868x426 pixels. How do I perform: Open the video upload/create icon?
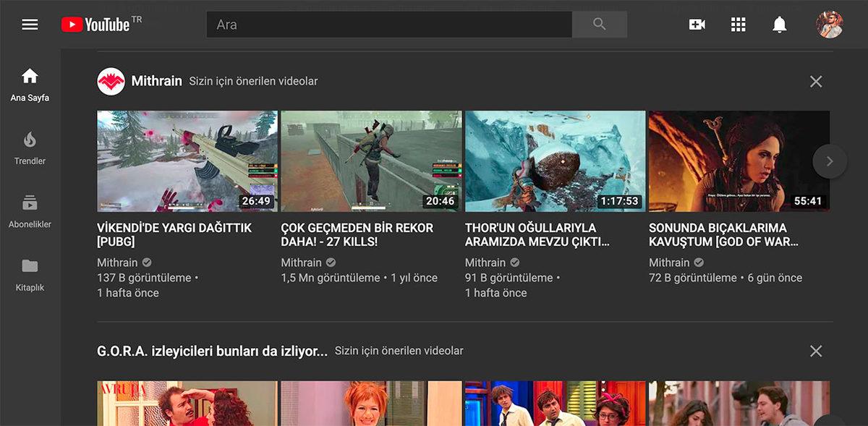coord(697,23)
